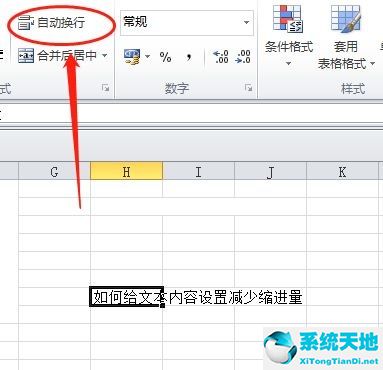Screen dimensions: 383x370
Task: Select column G header
Action: 54,172
